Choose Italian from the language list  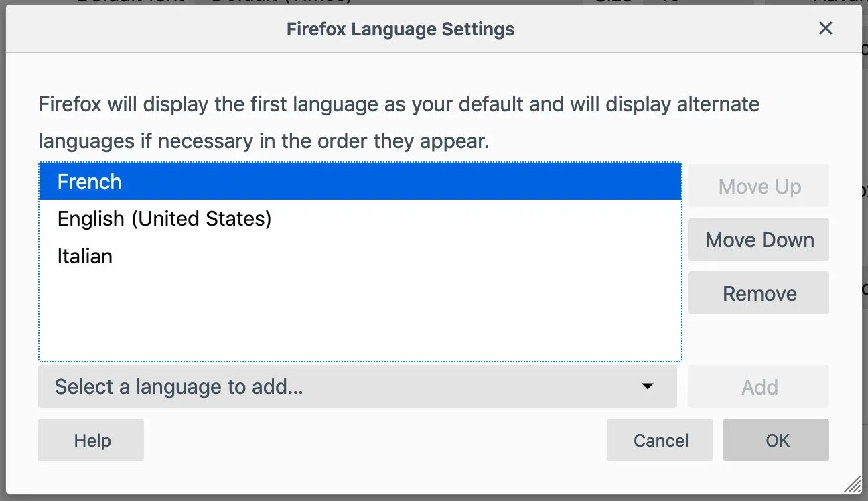pyautogui.click(x=85, y=257)
